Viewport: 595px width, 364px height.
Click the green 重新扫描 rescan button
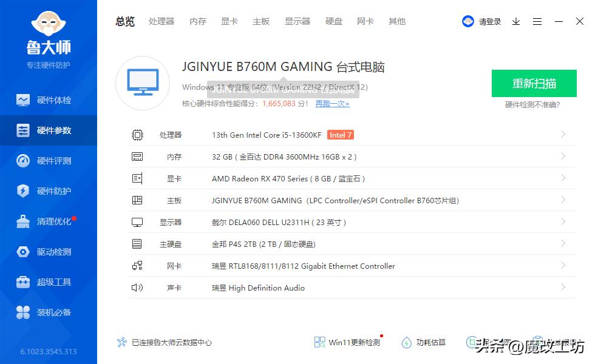point(534,84)
